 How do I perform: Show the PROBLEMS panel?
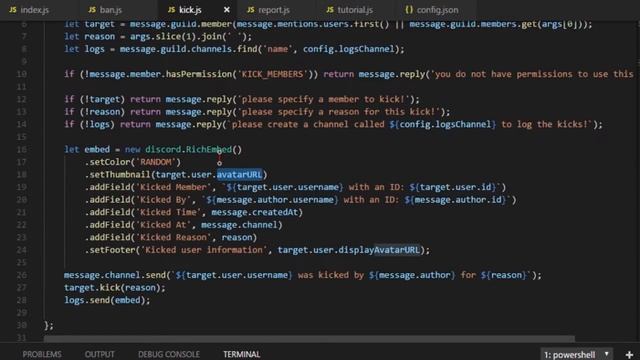[x=42, y=354]
